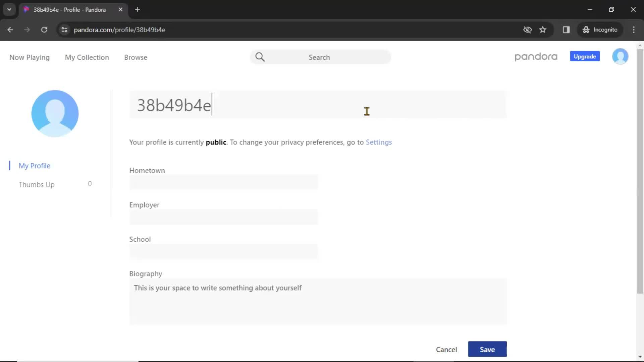Click the Search magnifier icon
This screenshot has width=644, height=362.
(x=260, y=57)
